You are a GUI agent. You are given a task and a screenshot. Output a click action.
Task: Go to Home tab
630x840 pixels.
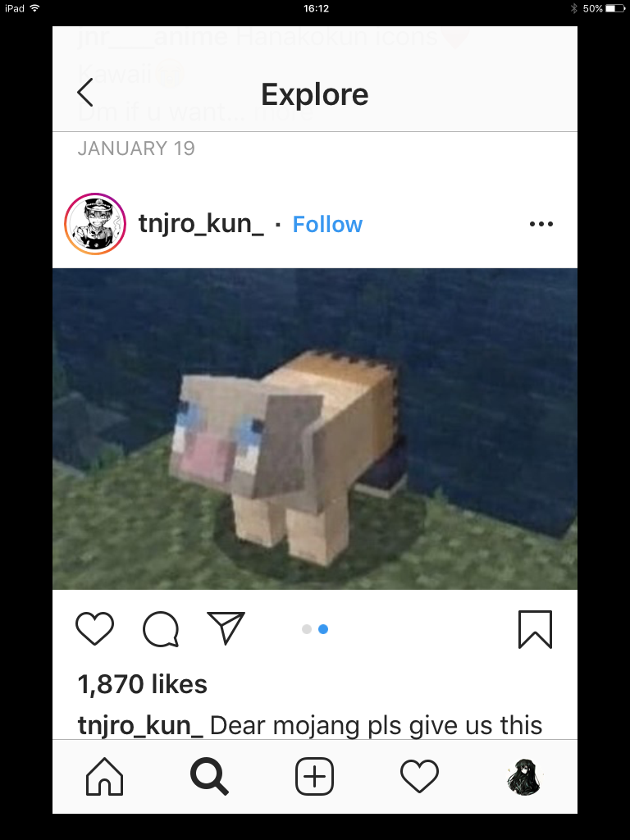coord(104,776)
